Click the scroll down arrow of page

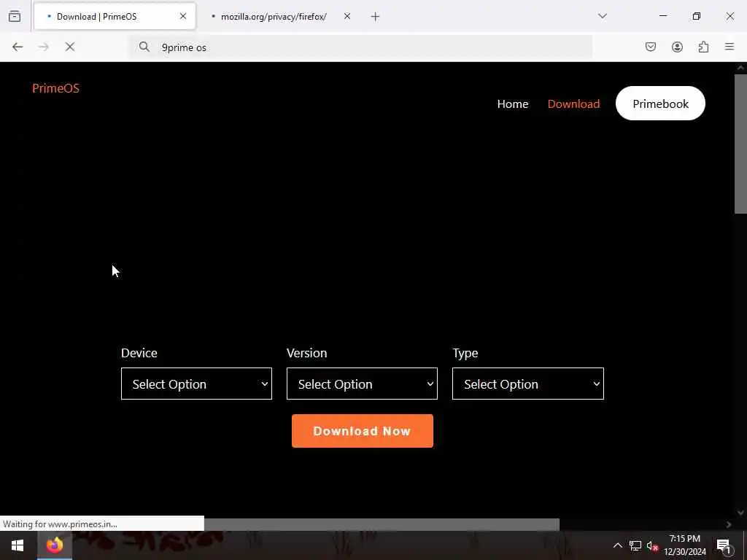coord(740,513)
